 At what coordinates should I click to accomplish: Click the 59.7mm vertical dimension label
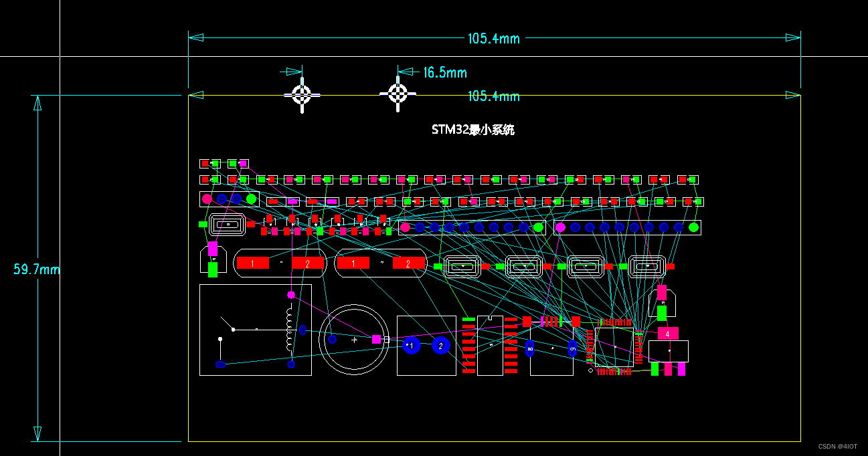[37, 269]
